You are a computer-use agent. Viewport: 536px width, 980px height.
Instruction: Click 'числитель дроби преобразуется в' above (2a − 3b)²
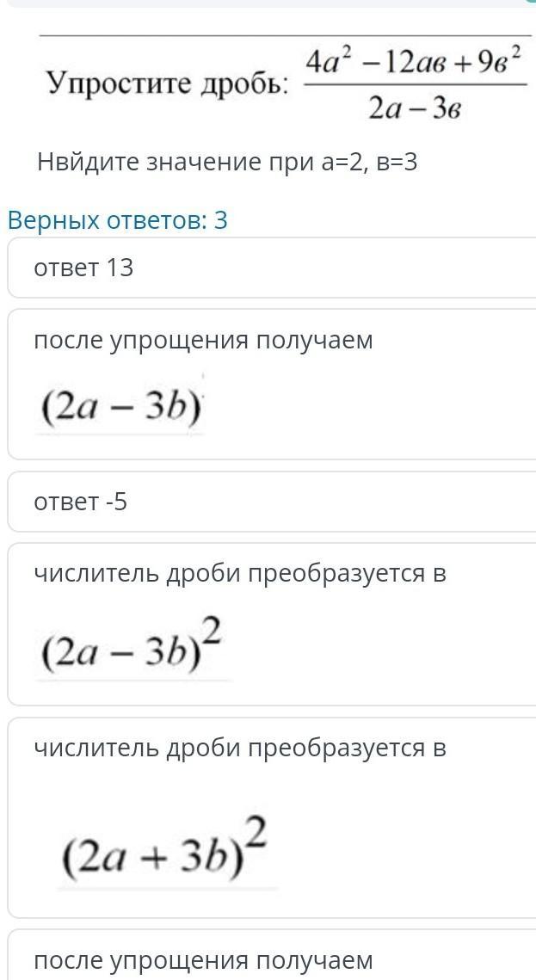coord(240,573)
